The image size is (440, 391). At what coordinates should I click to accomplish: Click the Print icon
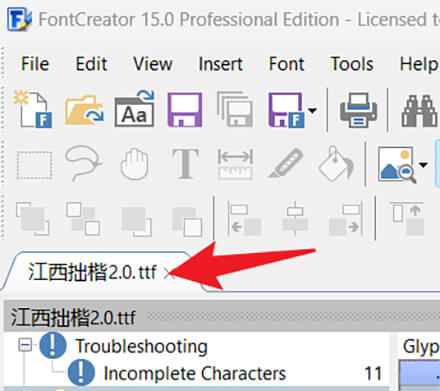tap(358, 110)
